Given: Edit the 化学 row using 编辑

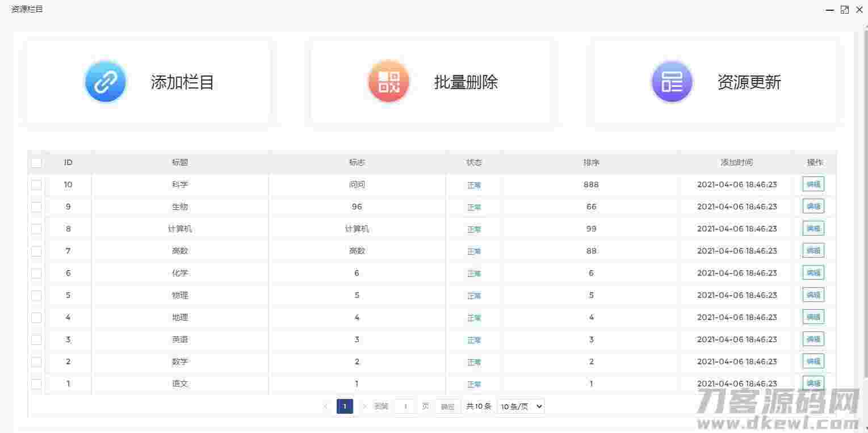Looking at the screenshot, I should pos(814,273).
